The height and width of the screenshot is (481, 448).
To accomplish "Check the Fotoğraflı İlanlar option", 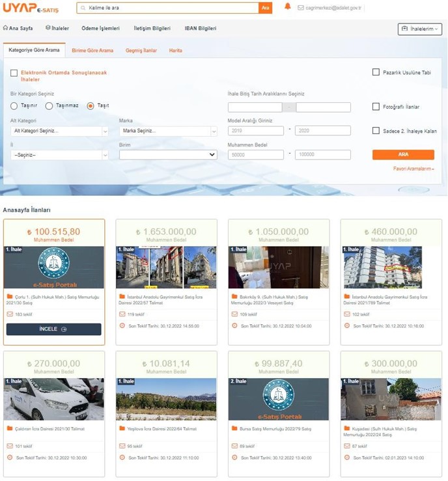I will [376, 107].
